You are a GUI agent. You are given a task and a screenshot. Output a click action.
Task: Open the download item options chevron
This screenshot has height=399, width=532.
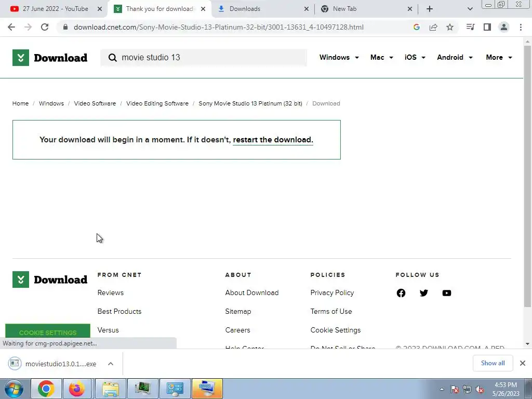coord(111,364)
